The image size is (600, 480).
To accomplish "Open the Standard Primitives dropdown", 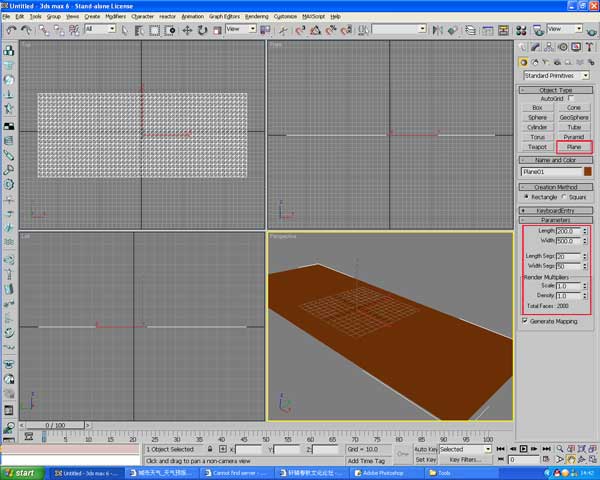I will (555, 75).
